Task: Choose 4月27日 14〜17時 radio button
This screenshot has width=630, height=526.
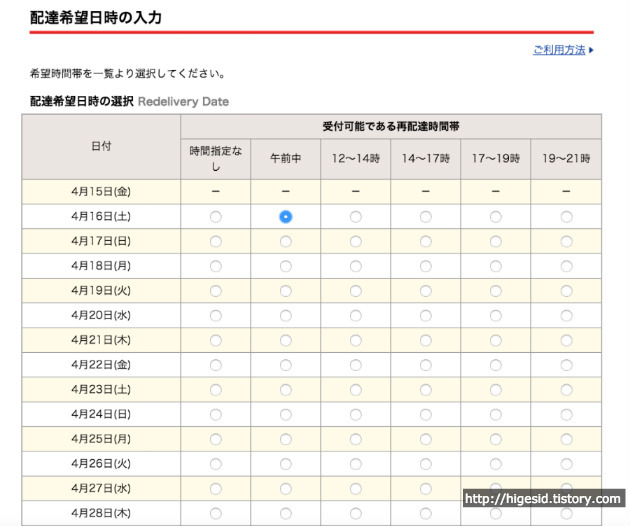Action: 426,489
